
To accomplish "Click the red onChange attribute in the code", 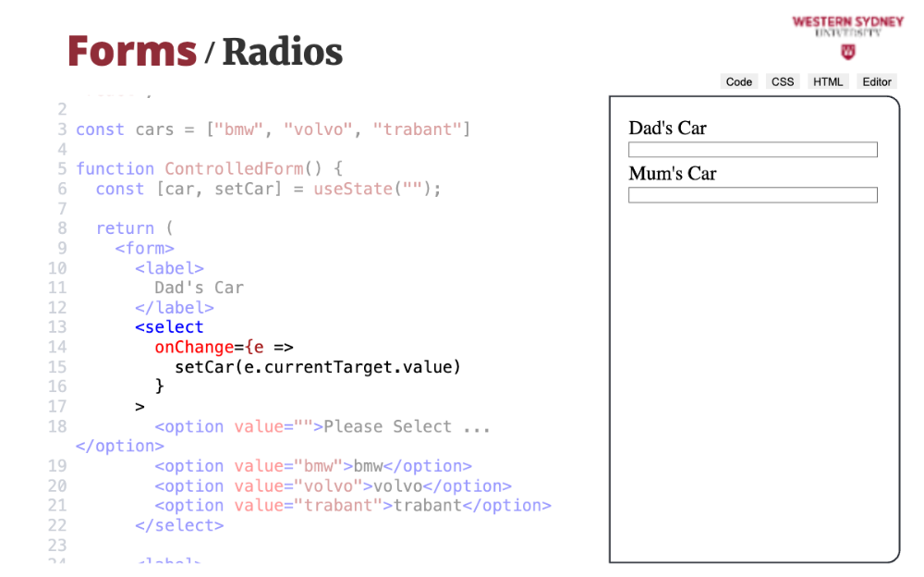I will tap(194, 347).
